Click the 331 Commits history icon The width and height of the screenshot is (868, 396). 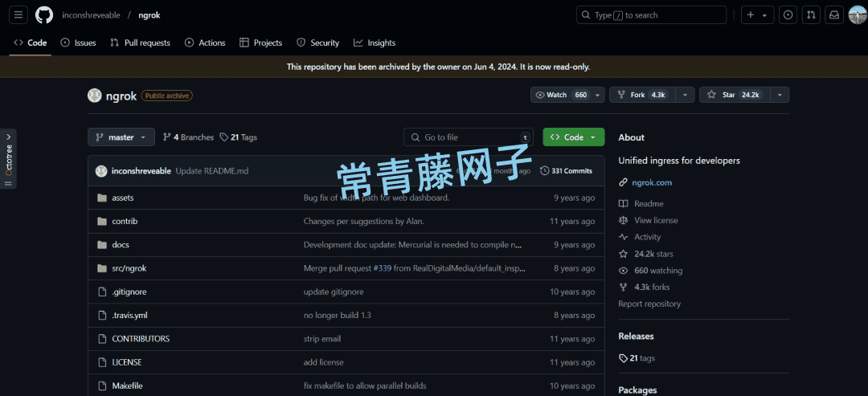545,171
